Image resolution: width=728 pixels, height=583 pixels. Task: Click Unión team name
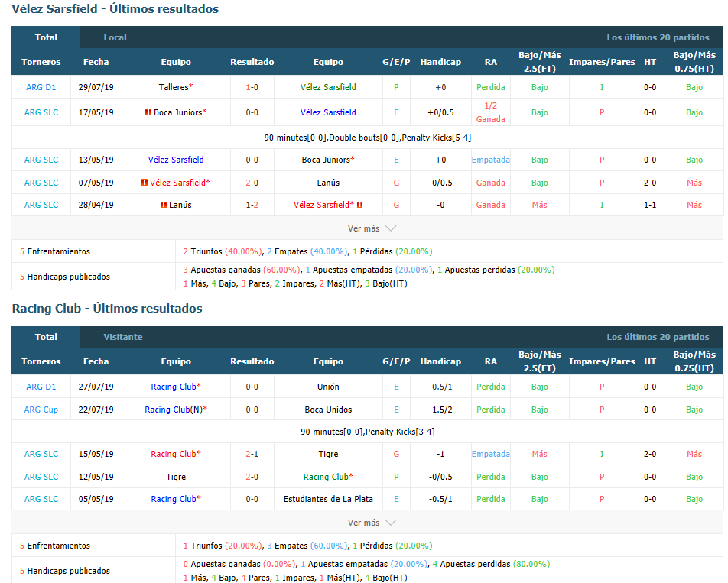click(x=328, y=387)
